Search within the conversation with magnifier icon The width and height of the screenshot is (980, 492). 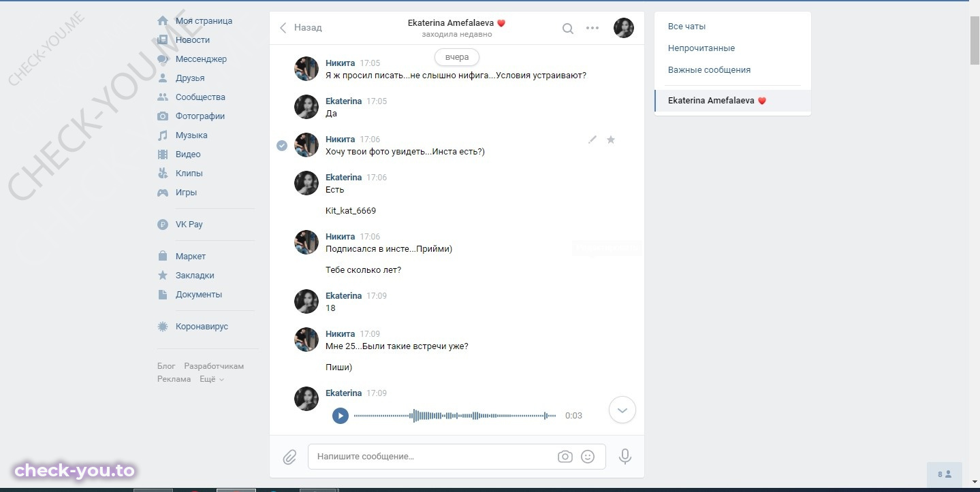568,29
